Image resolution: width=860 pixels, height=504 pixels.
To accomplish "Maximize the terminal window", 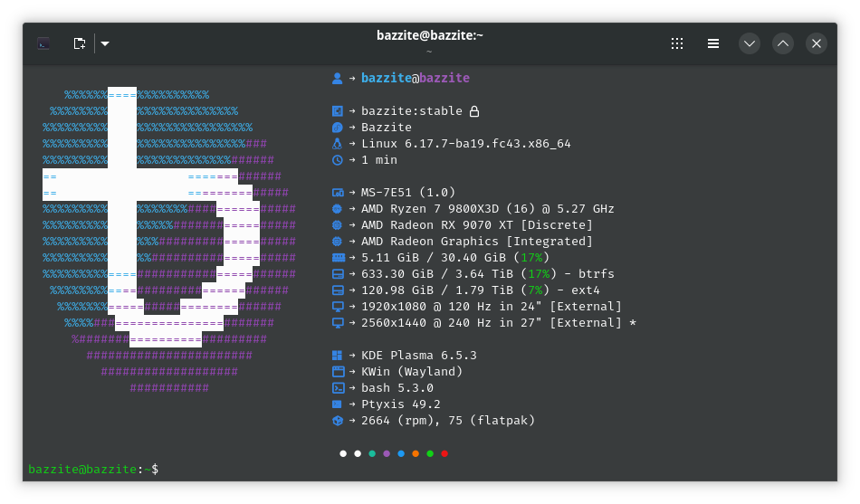I will tap(783, 43).
